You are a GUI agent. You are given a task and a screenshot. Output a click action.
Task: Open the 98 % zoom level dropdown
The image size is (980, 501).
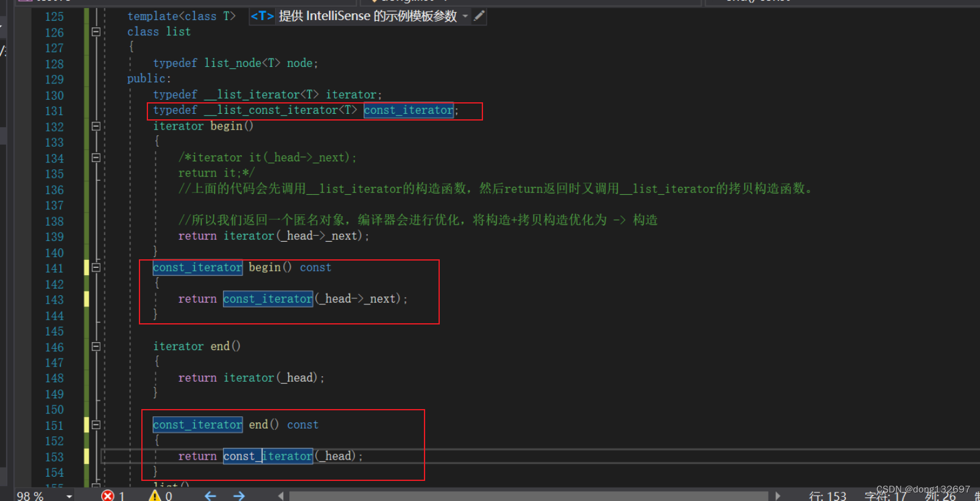69,496
